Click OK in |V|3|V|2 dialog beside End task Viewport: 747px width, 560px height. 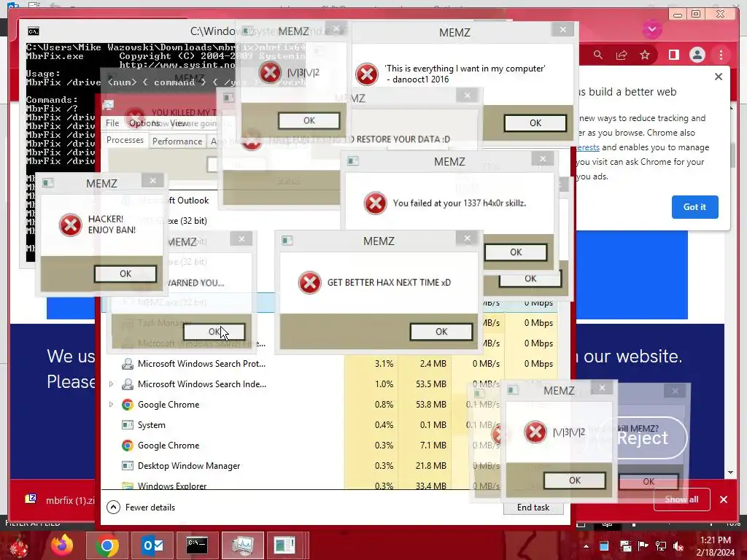pos(575,481)
